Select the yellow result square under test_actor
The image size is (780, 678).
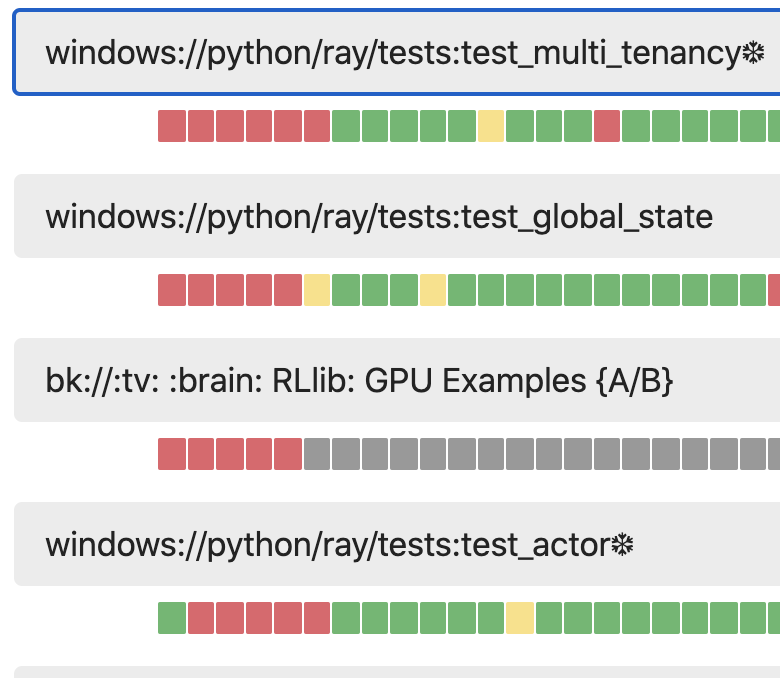(x=520, y=618)
